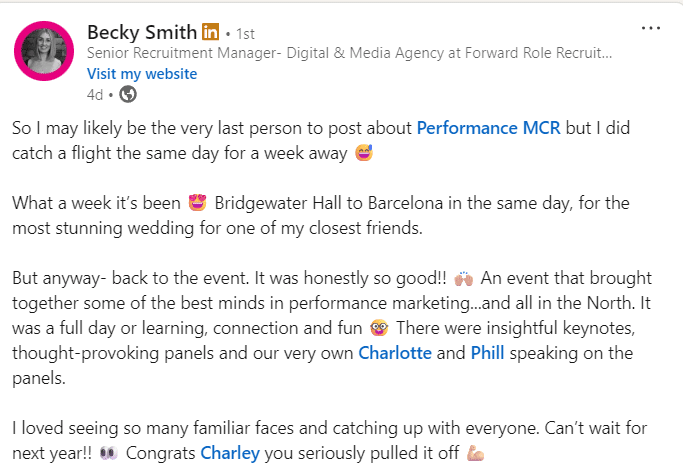Screen dimensions: 683x475
Task: Click the partying face emoji after "week away"
Action: [364, 154]
